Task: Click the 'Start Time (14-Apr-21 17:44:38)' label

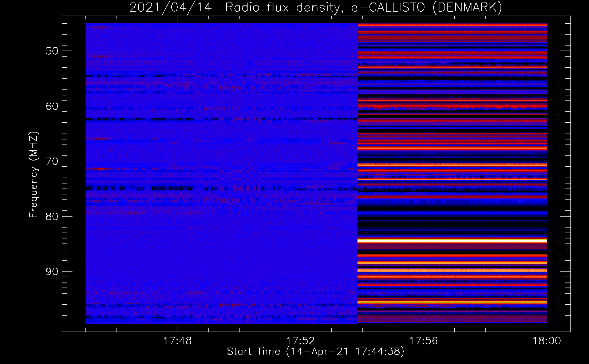Action: pos(316,352)
